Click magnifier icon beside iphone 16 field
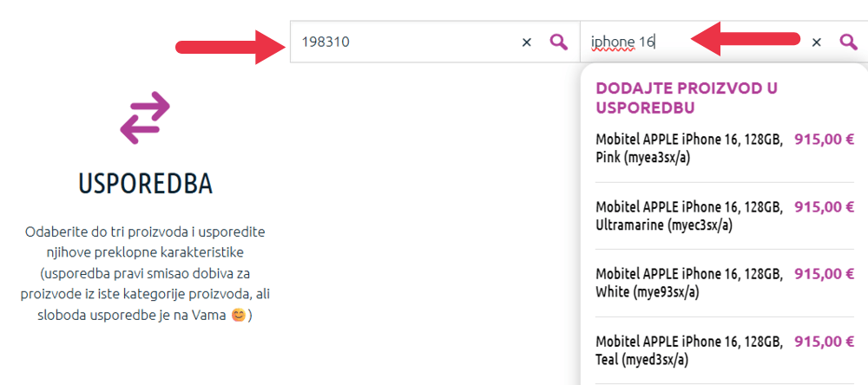The image size is (868, 385). click(848, 42)
